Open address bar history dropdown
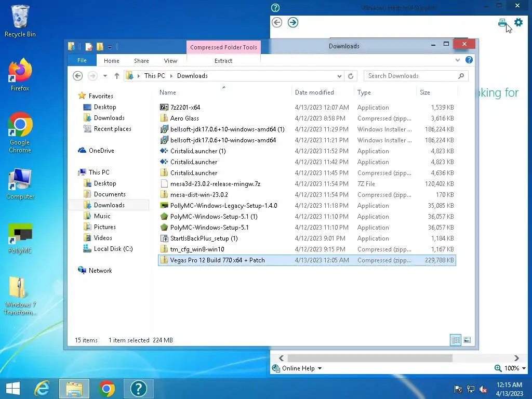 coord(339,76)
